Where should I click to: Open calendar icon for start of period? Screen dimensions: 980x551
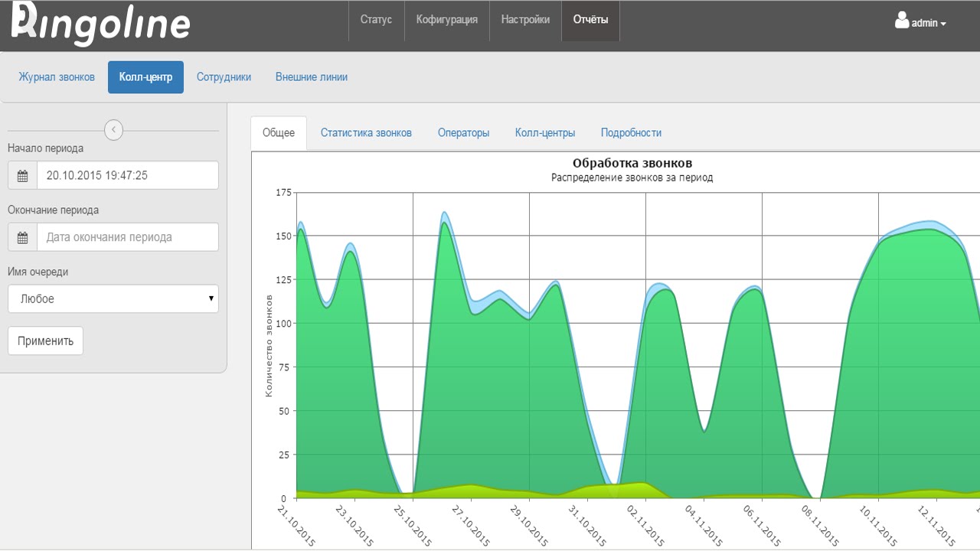click(x=23, y=175)
